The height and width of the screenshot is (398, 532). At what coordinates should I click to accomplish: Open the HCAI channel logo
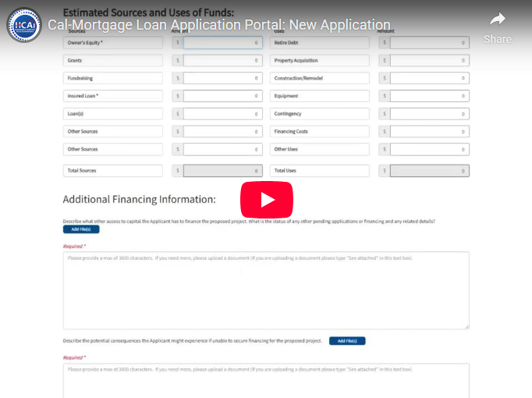tap(24, 25)
